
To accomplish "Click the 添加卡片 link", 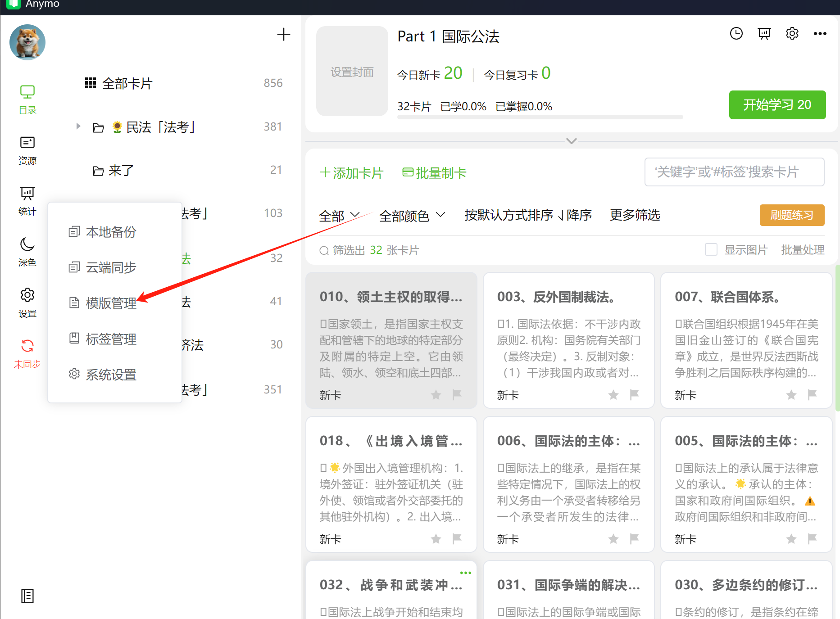I will pos(351,173).
